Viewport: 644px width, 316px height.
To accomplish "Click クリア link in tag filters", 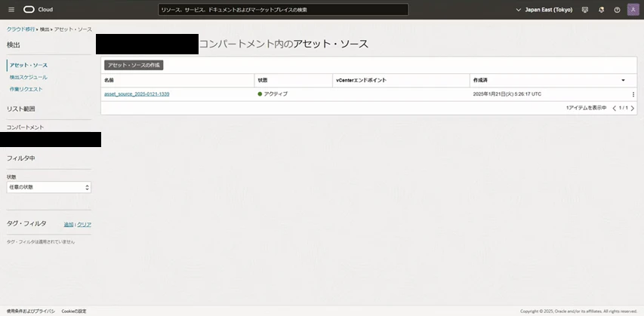I will pyautogui.click(x=85, y=225).
